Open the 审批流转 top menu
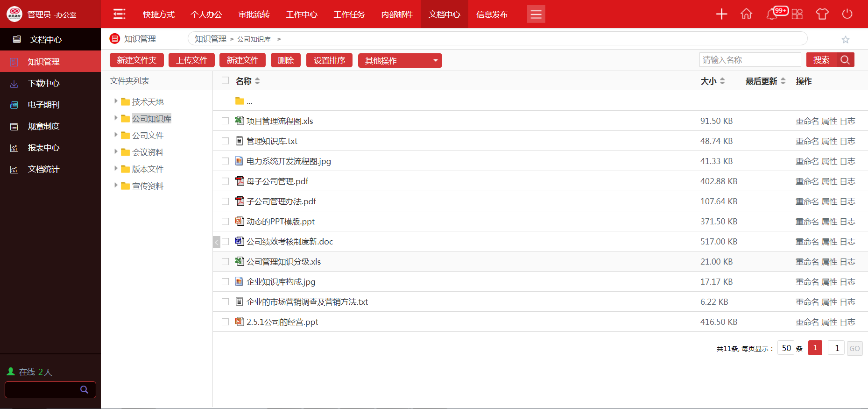This screenshot has width=868, height=409. (254, 14)
